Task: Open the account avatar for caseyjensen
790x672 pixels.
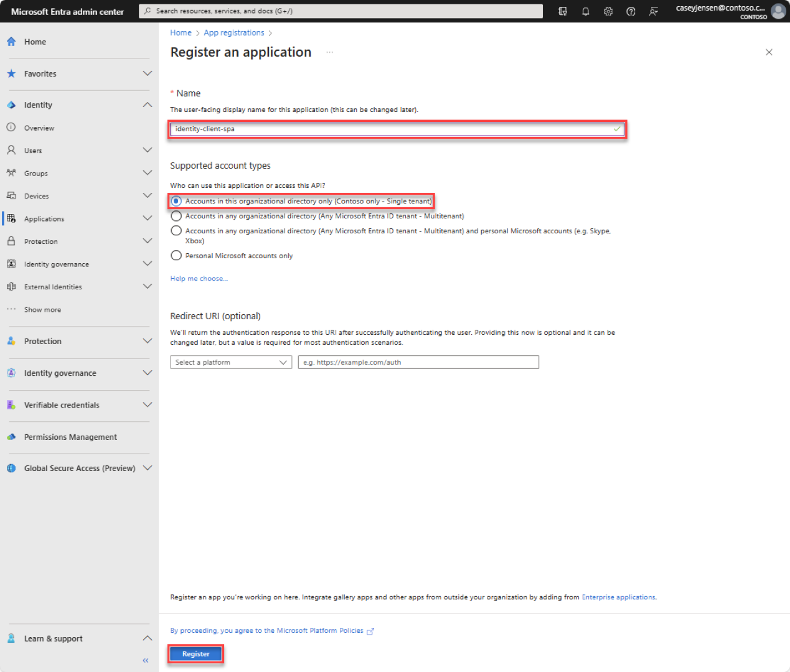Action: coord(778,11)
